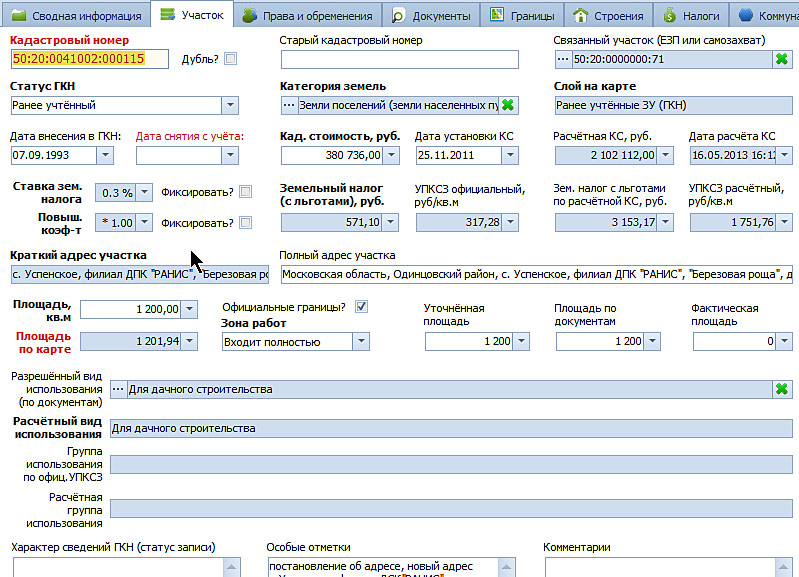Expand Повыш. коэф-т 1.00 dropdown

145,223
